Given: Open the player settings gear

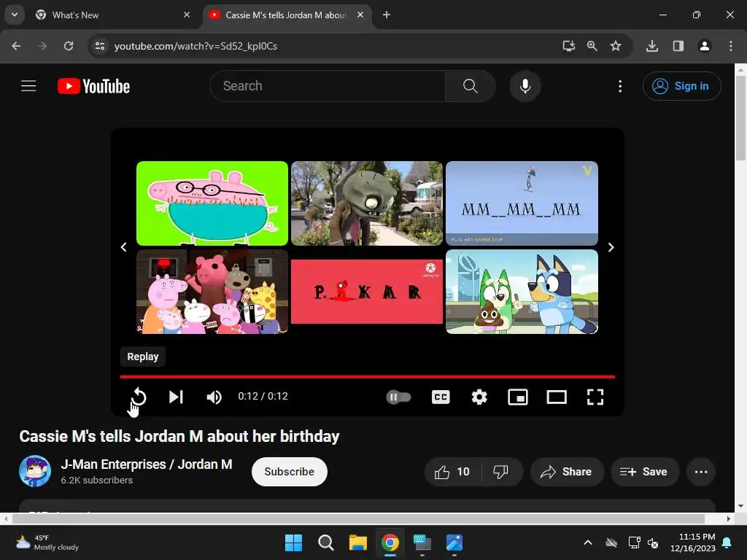Looking at the screenshot, I should coord(479,397).
